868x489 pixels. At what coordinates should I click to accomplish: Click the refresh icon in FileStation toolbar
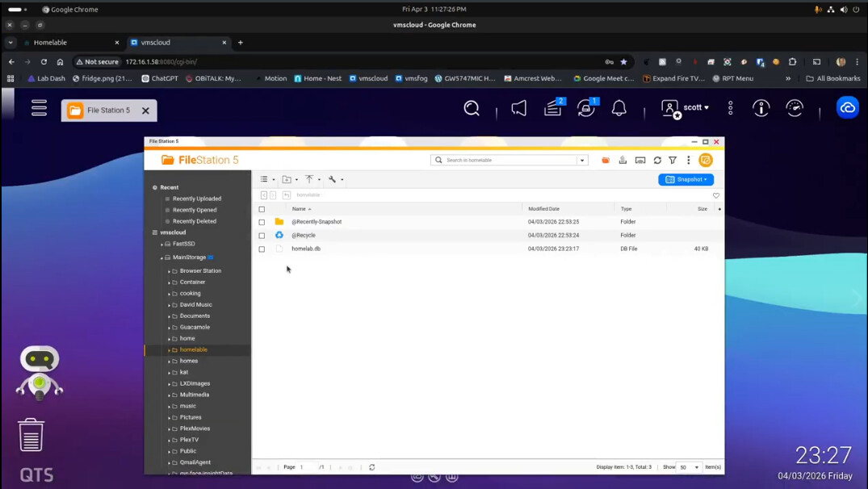657,161
